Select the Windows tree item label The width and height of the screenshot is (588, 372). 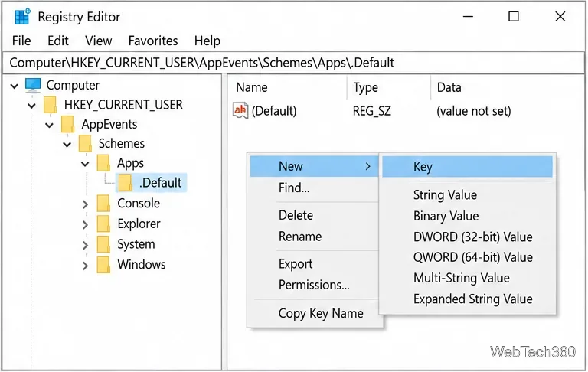(142, 264)
